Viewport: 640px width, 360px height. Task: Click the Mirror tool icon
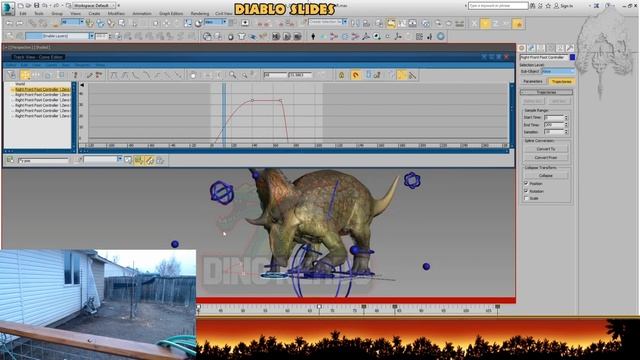[x=356, y=23]
